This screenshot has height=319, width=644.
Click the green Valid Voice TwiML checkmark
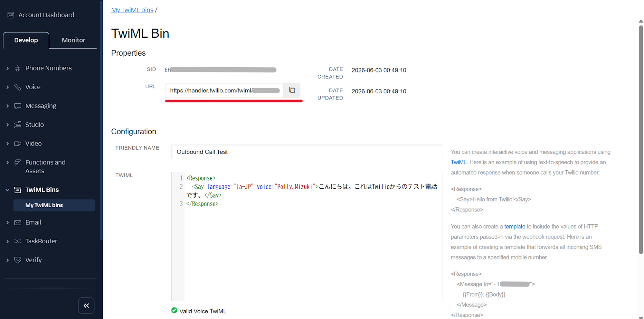(x=174, y=311)
